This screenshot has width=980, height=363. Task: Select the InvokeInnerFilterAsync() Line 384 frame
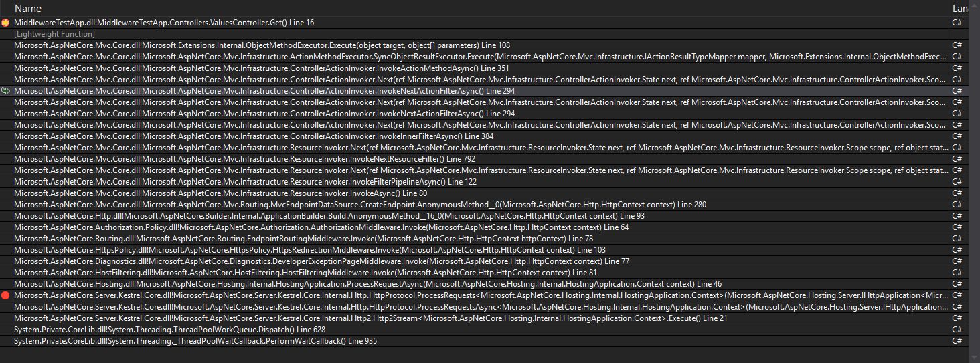[254, 136]
